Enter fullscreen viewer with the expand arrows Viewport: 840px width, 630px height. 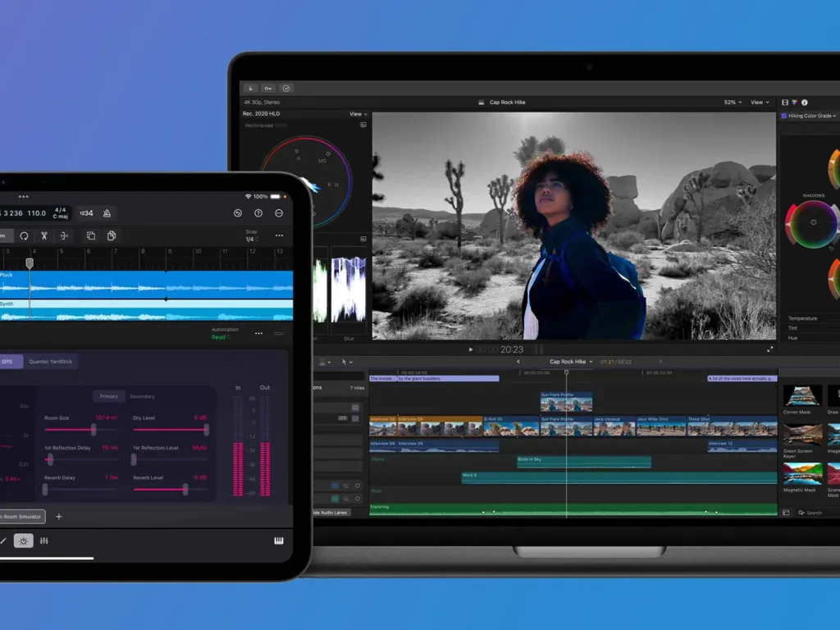coord(769,349)
